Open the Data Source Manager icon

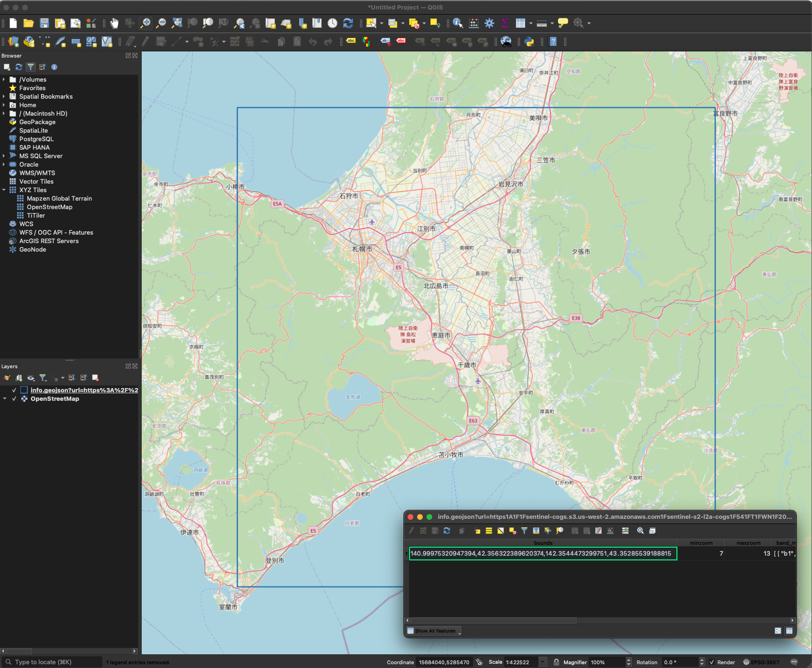pos(13,42)
